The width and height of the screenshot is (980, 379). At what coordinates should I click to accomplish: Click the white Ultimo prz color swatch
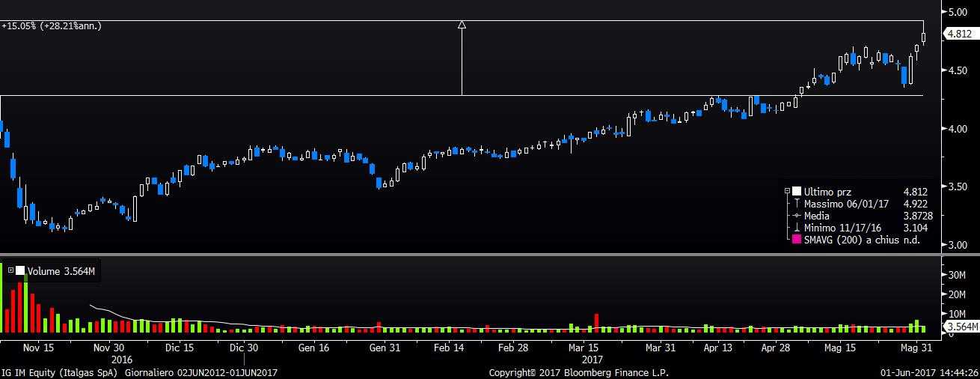[796, 192]
